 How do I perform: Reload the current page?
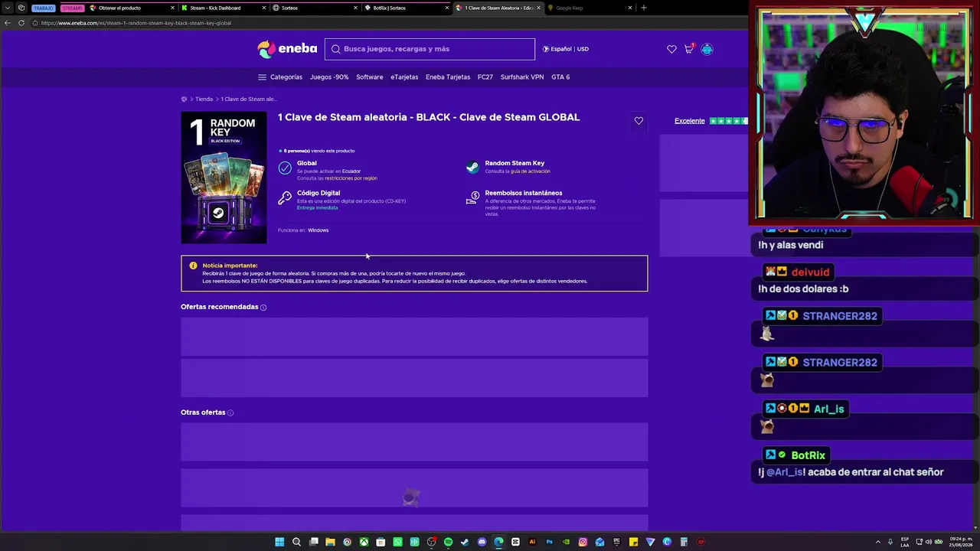click(x=21, y=23)
